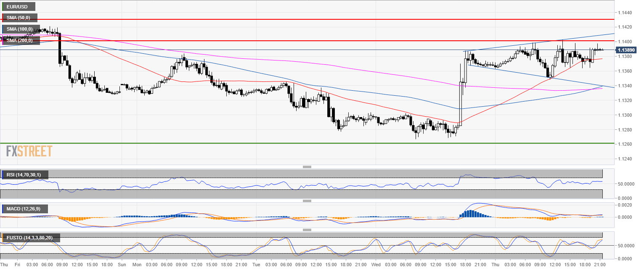Click resize handle above MACD panel

307,201
